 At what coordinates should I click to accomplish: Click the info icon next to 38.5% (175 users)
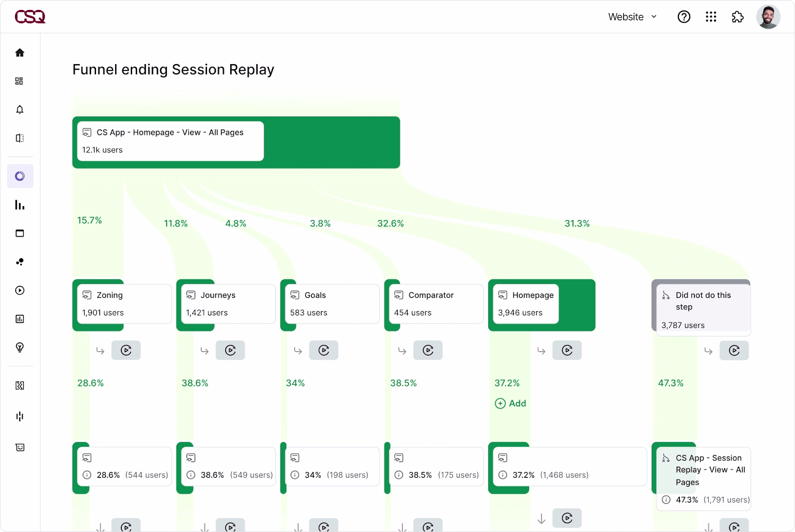[399, 475]
